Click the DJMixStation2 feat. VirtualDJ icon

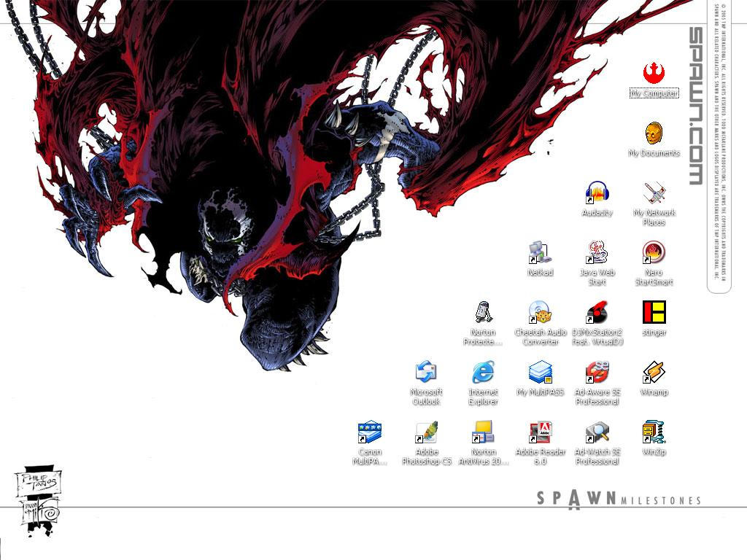pyautogui.click(x=597, y=312)
